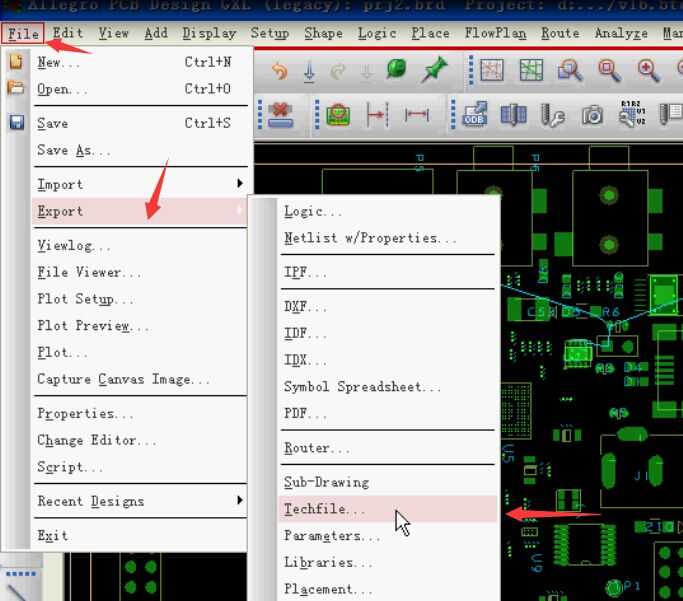Click the blue cross-section book icon
683x601 pixels.
click(x=513, y=115)
